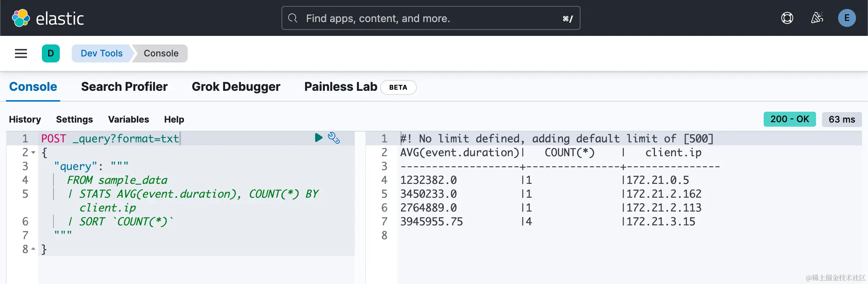This screenshot has height=284, width=868.
Task: Click the wrench request options icon
Action: click(334, 138)
